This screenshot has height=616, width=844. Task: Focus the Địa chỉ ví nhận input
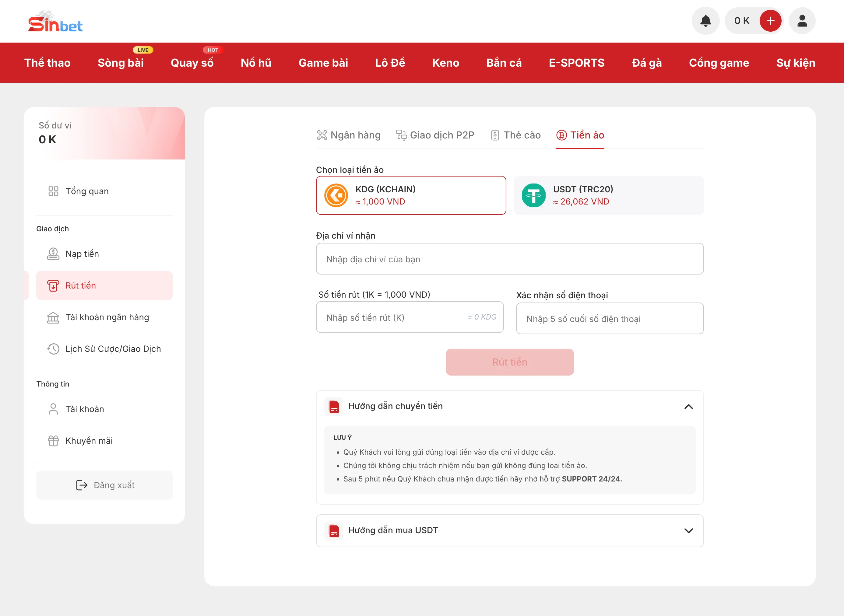pyautogui.click(x=510, y=259)
